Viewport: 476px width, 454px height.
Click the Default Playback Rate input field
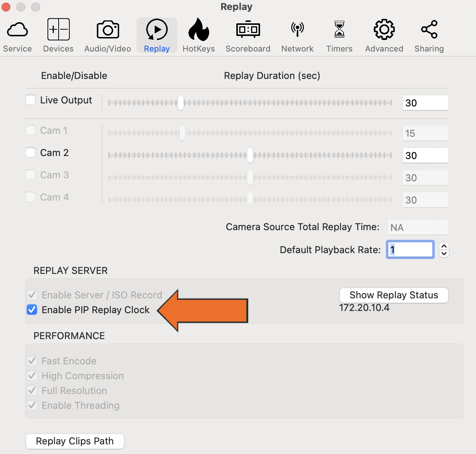pyautogui.click(x=410, y=249)
